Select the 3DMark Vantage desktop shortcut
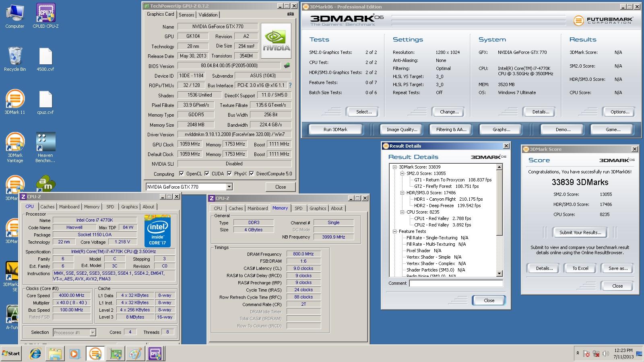The image size is (644, 362). tap(15, 148)
